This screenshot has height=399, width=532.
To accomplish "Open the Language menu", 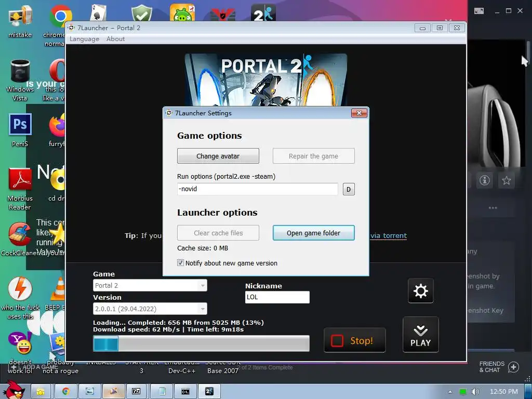I will (x=84, y=39).
